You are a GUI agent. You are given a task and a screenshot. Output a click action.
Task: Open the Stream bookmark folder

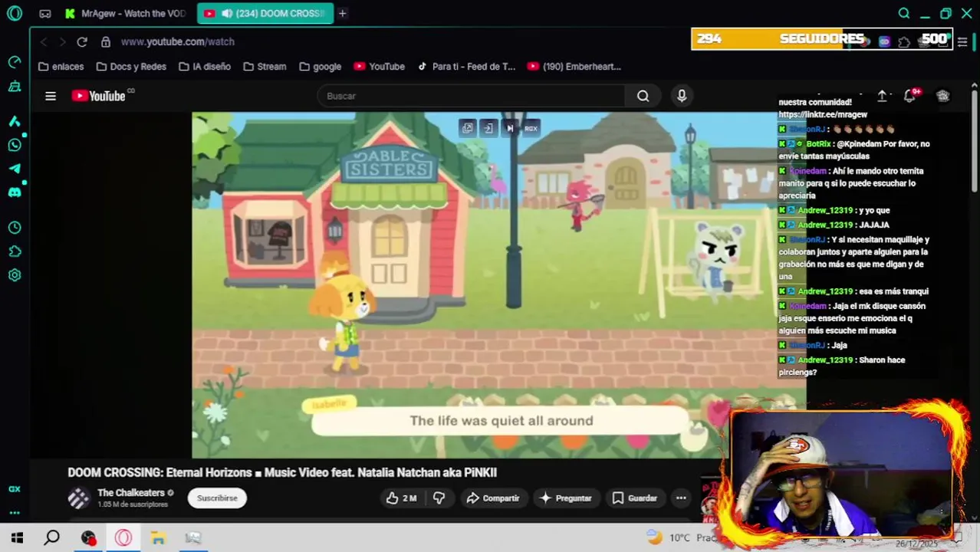tap(265, 67)
